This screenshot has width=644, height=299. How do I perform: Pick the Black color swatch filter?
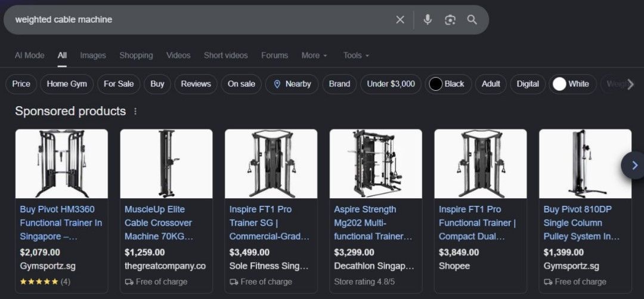click(436, 84)
